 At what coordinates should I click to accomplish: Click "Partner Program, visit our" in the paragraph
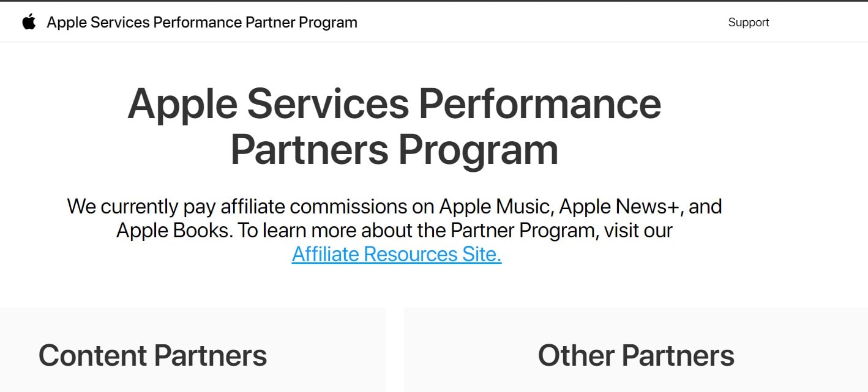pos(561,231)
